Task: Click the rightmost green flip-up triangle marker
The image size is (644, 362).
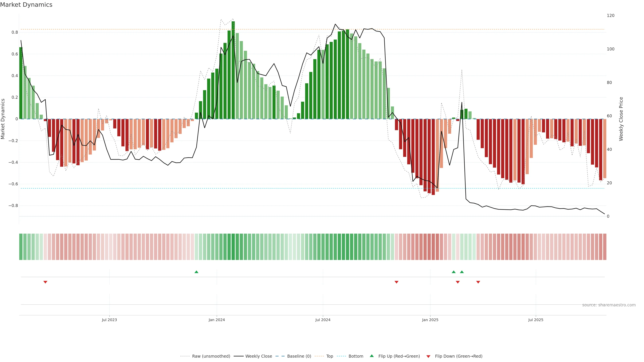Action: click(462, 272)
